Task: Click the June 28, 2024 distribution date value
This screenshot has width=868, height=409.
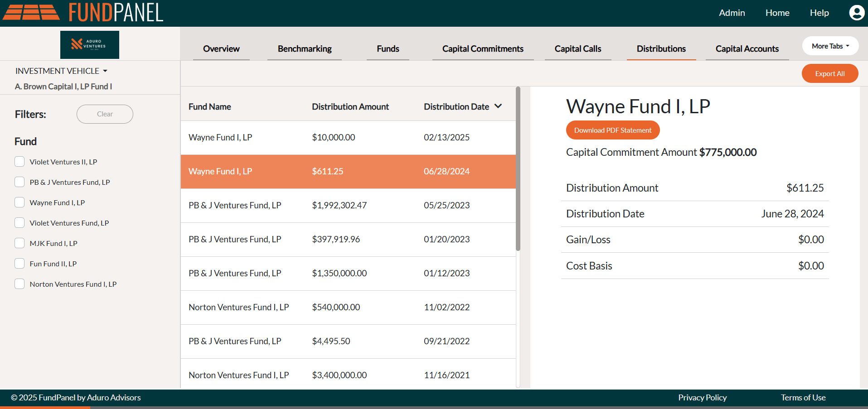Action: (792, 214)
